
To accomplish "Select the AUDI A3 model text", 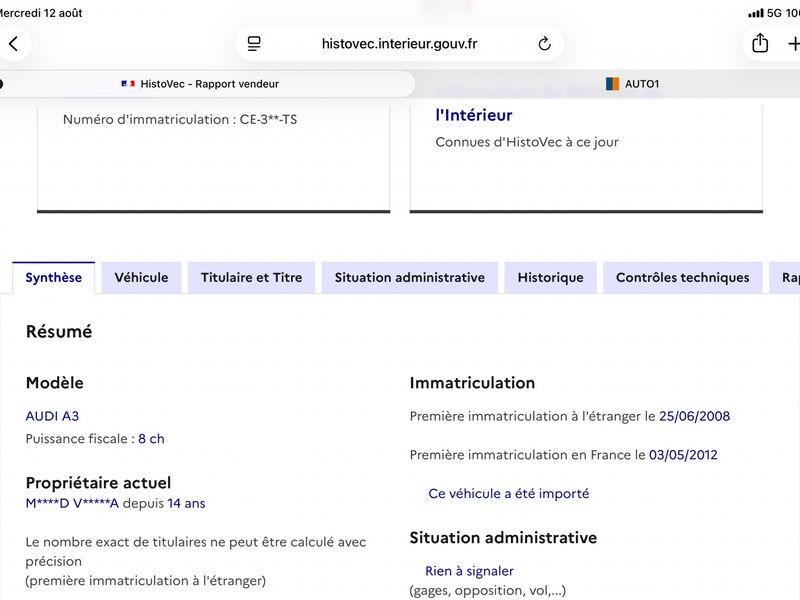I will pos(53,416).
